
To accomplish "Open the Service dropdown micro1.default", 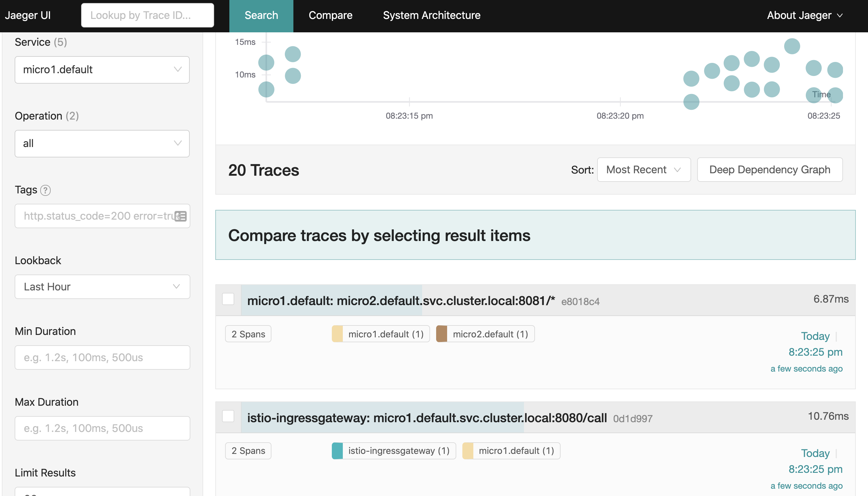I will point(102,70).
